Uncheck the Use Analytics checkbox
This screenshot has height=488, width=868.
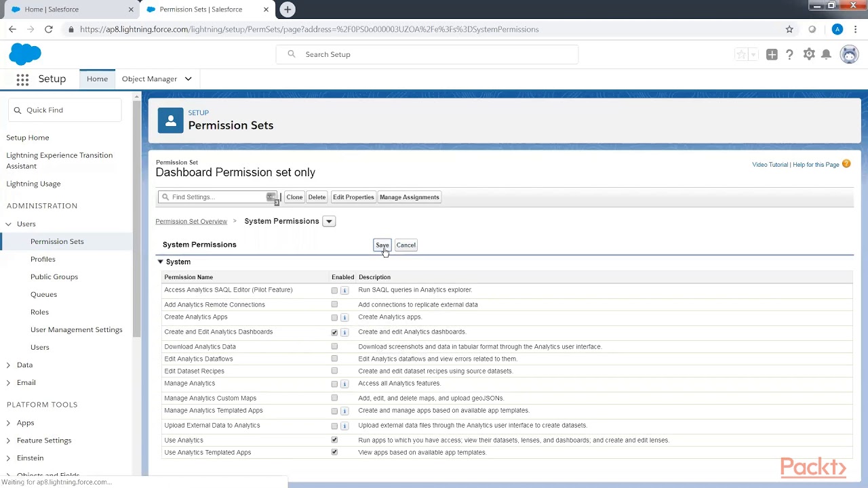coord(334,440)
